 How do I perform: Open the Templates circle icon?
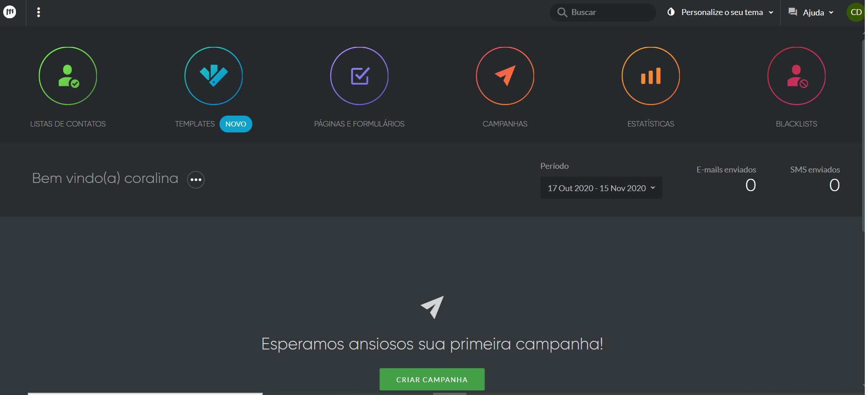click(x=214, y=76)
